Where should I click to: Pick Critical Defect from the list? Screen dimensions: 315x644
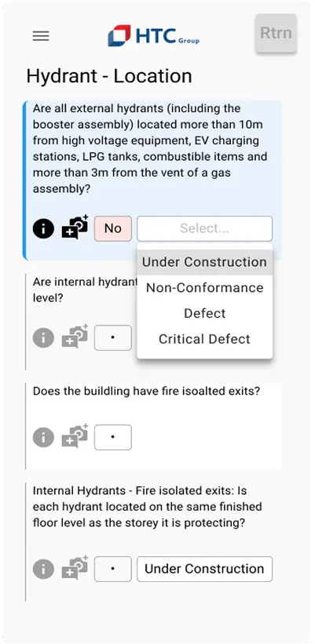click(x=204, y=339)
